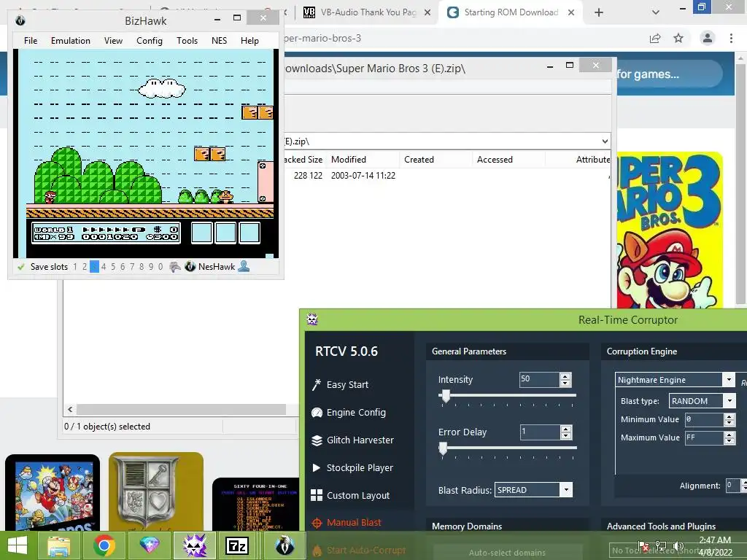
Task: Select save slot 7 in BizHawk
Action: click(132, 267)
